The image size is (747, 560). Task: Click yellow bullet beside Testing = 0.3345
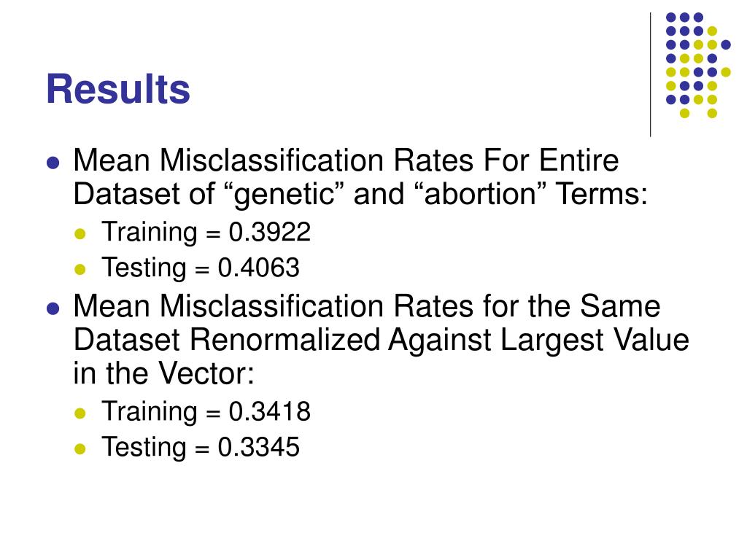(x=80, y=448)
